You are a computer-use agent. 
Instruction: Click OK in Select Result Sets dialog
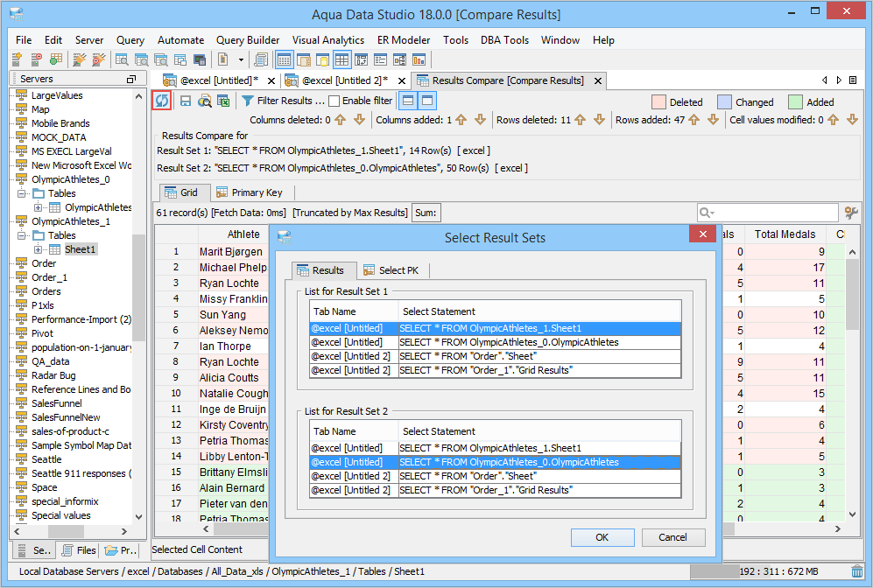[x=602, y=537]
